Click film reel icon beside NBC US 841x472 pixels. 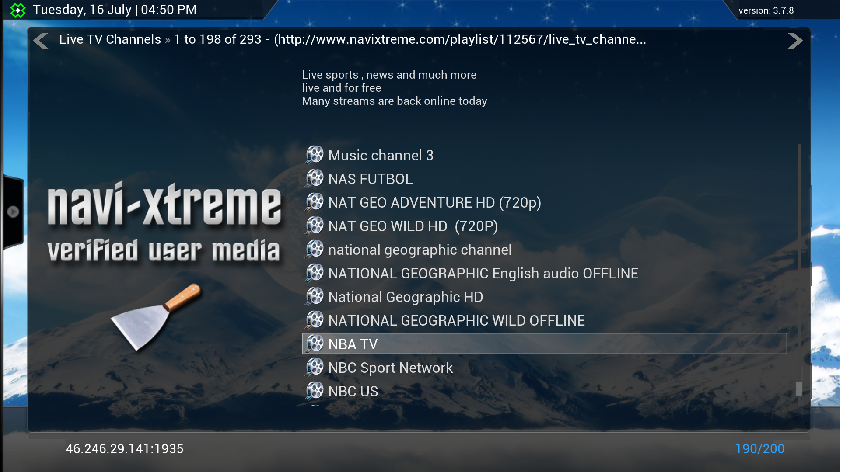(315, 391)
